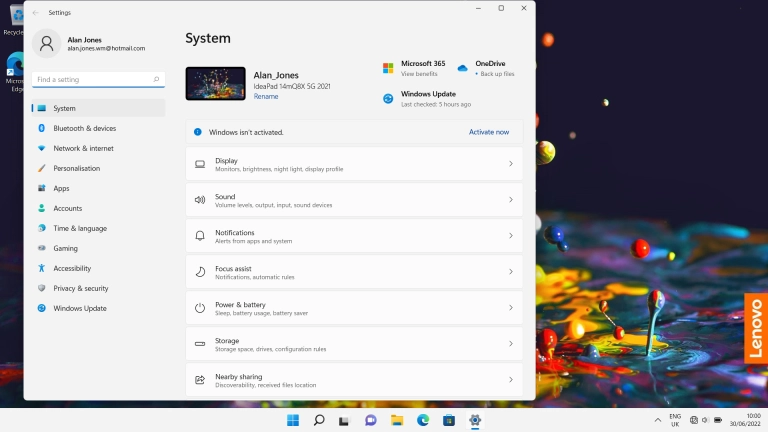768x432 pixels.
Task: Click the back arrow in Settings
Action: tap(36, 12)
